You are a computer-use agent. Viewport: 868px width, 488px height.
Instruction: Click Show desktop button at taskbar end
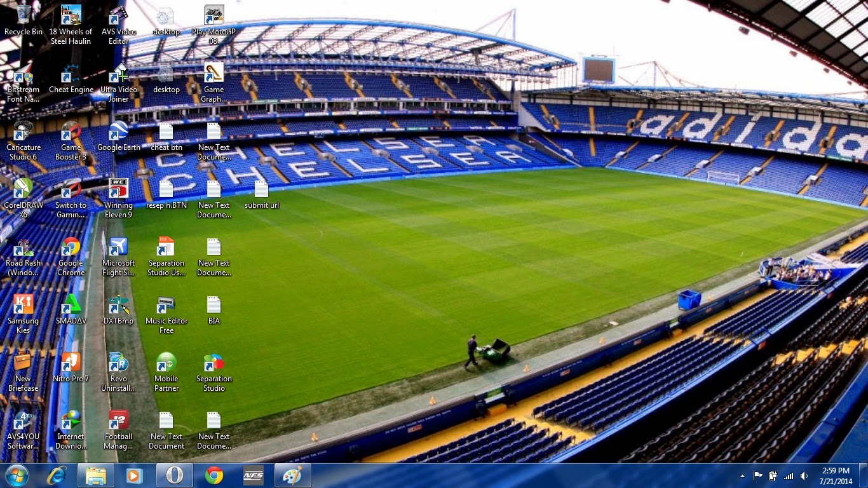pyautogui.click(x=863, y=475)
